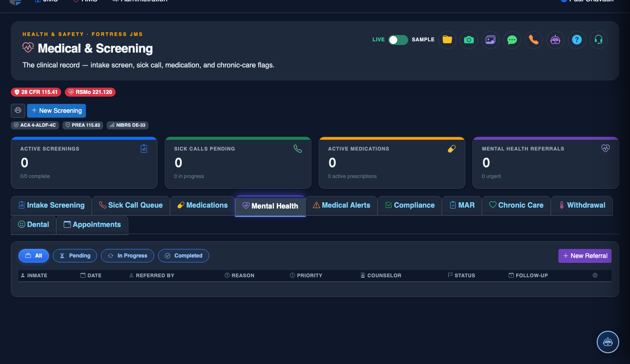Click the 28 CFR 115.41 badge
This screenshot has width=630, height=364.
36,92
